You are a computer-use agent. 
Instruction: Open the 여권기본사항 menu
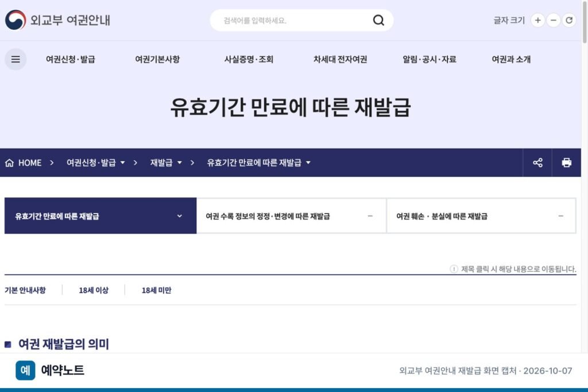click(157, 59)
